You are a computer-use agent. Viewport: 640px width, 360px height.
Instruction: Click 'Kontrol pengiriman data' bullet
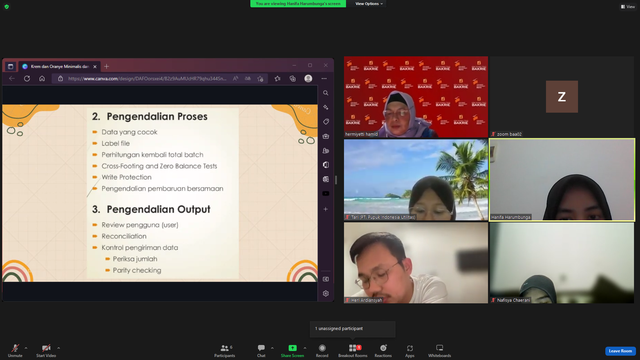click(140, 248)
